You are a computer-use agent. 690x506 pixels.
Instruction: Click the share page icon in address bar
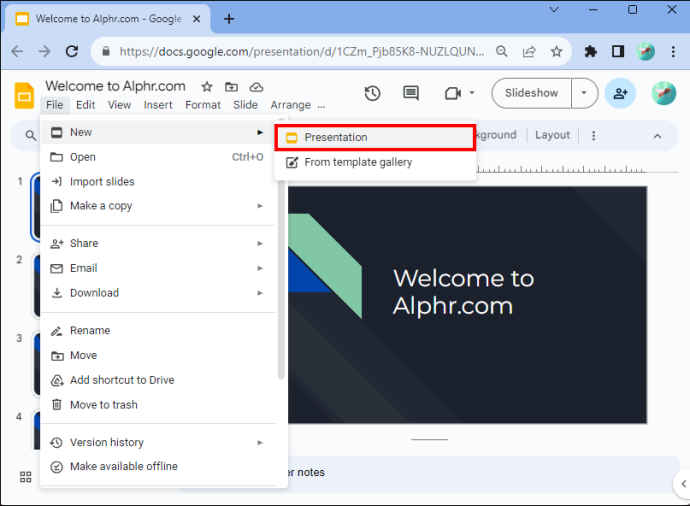[x=529, y=51]
